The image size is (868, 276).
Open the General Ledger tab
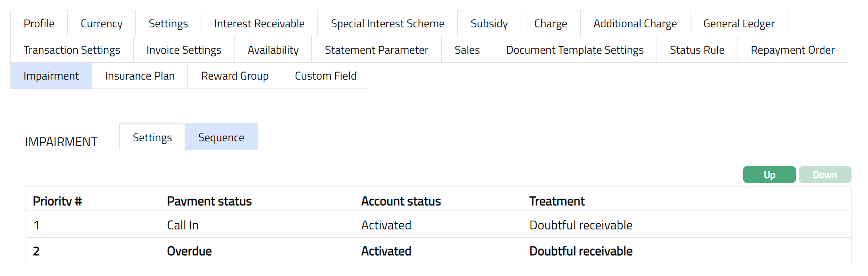pyautogui.click(x=738, y=24)
